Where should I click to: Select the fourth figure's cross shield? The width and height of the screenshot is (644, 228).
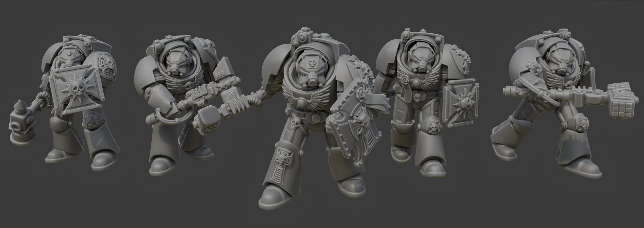pyautogui.click(x=462, y=103)
